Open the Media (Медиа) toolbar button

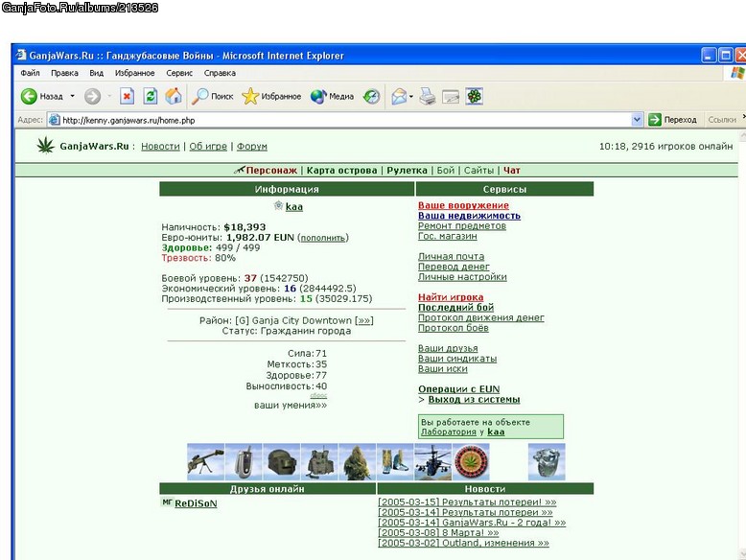tap(332, 96)
